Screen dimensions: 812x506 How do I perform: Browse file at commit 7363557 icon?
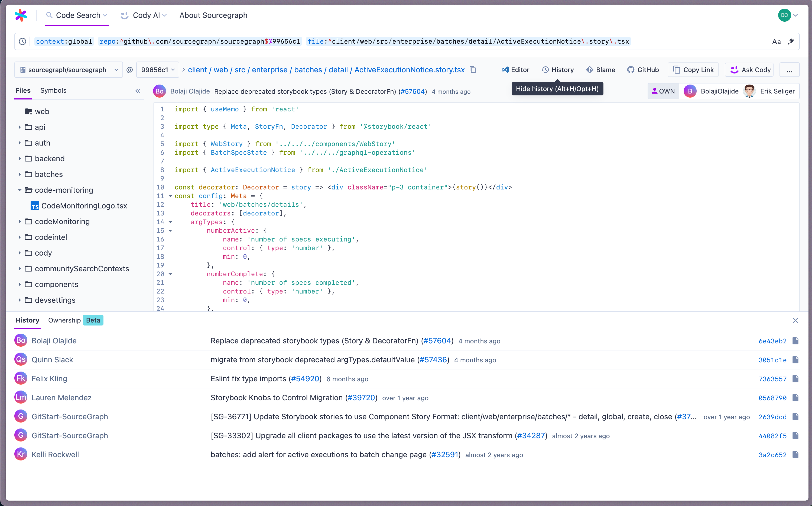[795, 379]
